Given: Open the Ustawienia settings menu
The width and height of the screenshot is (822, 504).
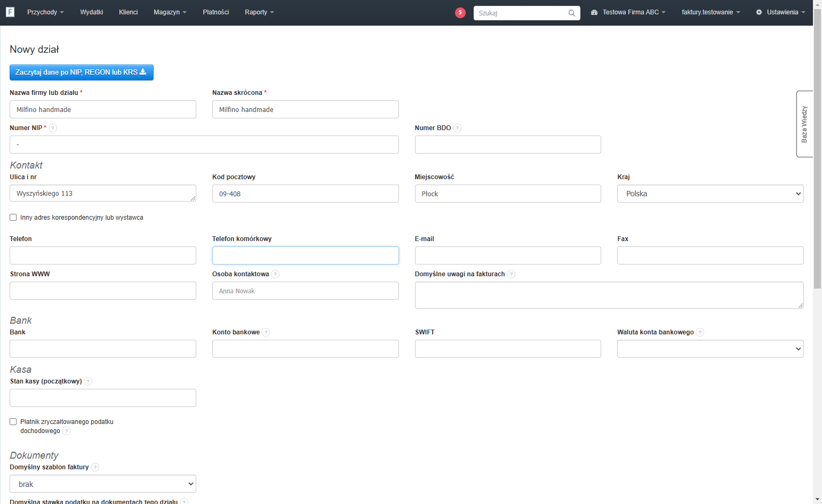Looking at the screenshot, I should pos(780,12).
